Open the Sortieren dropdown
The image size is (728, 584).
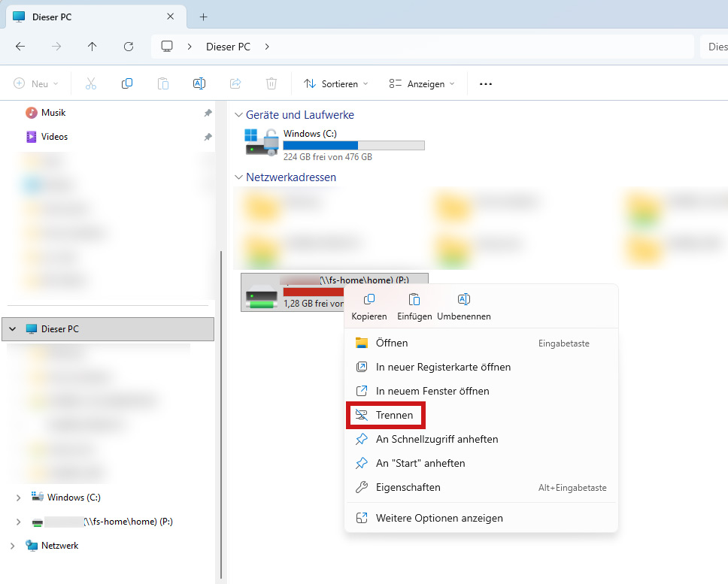point(336,84)
